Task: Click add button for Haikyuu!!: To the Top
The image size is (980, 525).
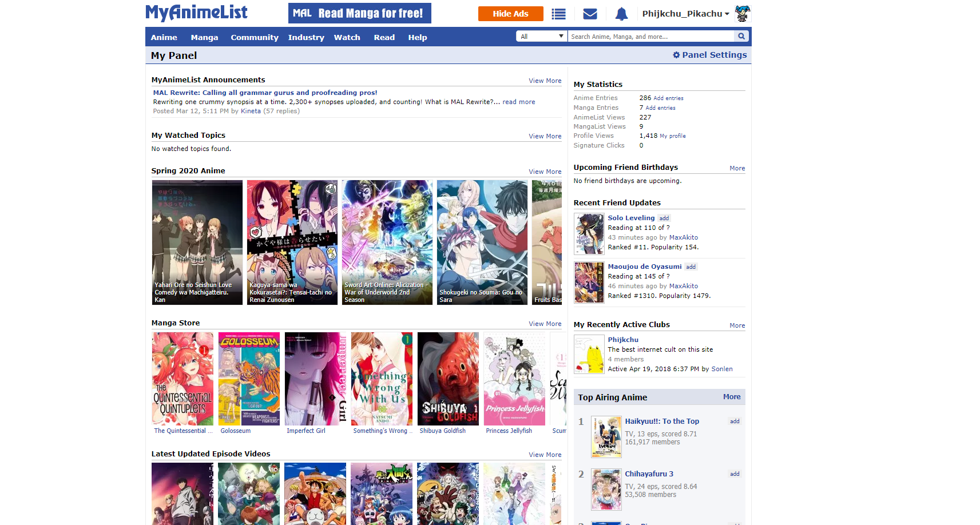Action: (x=735, y=421)
